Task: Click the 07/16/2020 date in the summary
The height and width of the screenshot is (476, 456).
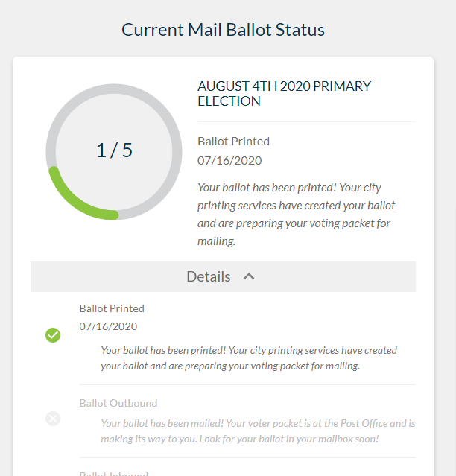Action: (229, 161)
